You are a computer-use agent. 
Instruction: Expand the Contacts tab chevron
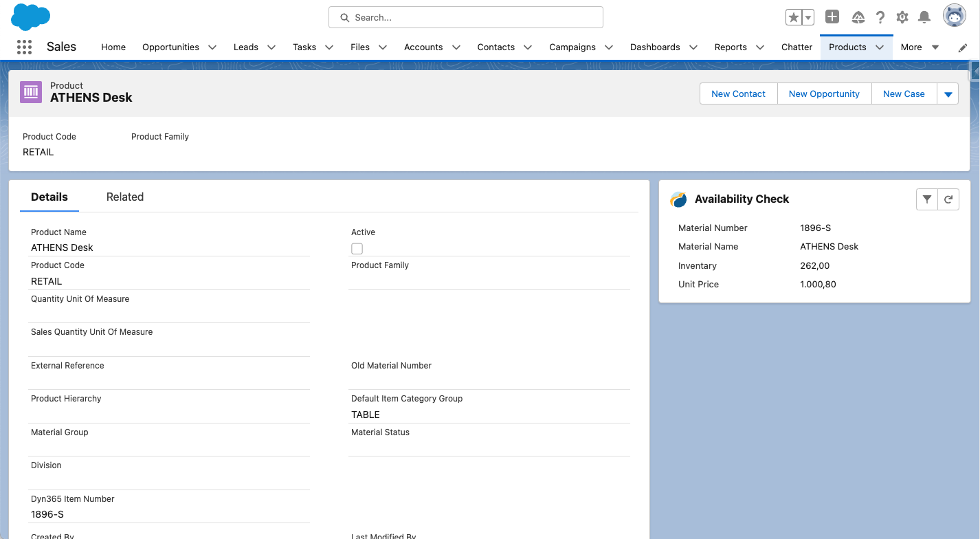point(528,47)
